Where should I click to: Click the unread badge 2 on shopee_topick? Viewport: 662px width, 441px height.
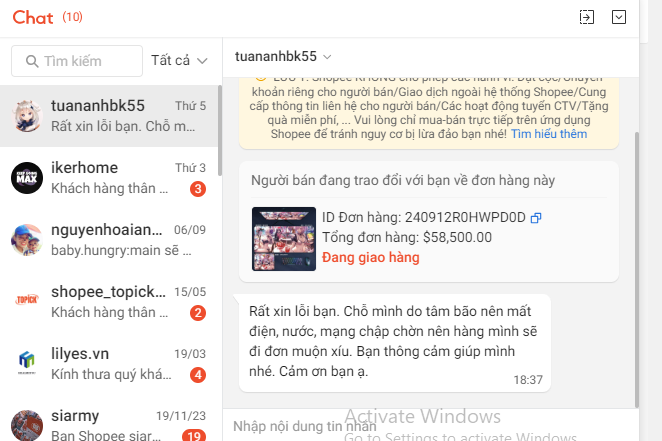[x=198, y=313]
